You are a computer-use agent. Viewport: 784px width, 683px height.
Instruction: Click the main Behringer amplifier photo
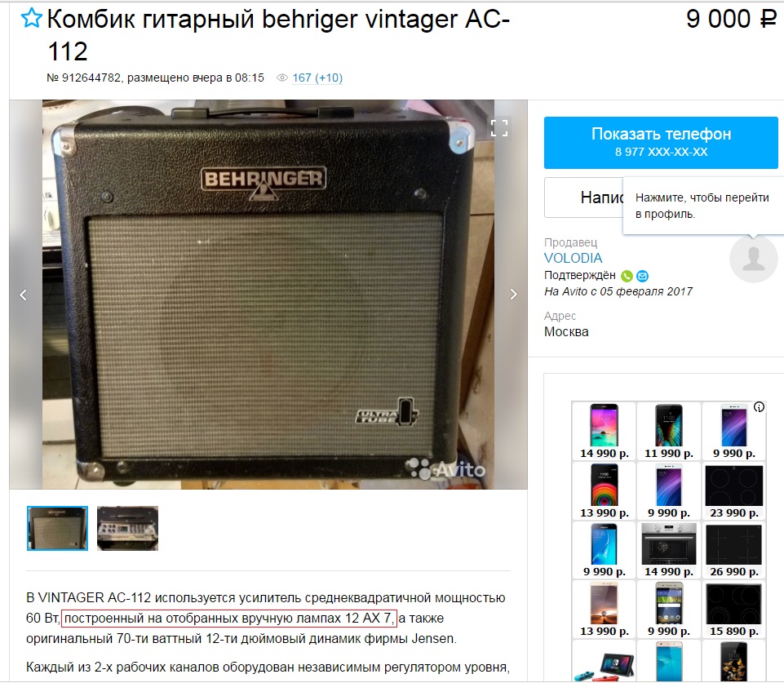coord(268,294)
